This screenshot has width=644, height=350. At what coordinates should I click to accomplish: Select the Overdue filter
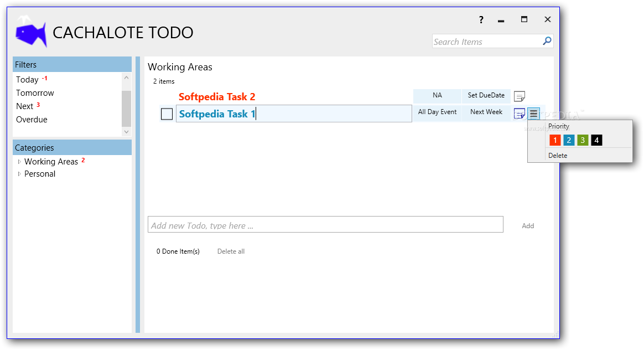point(32,119)
